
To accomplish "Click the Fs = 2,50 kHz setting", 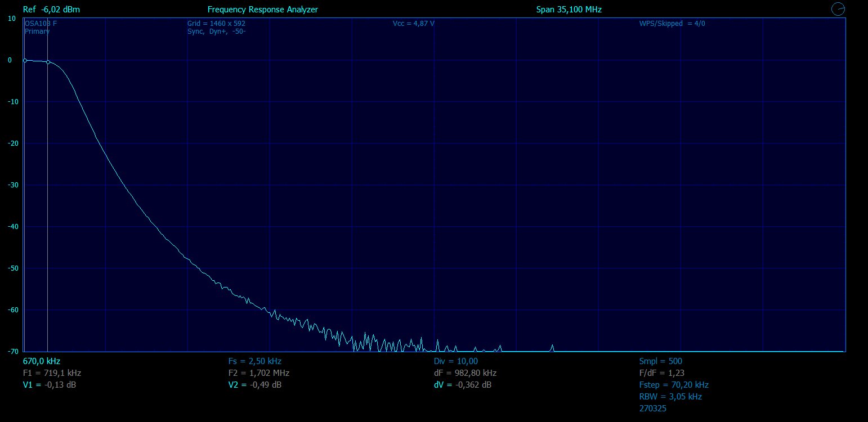I will 254,361.
